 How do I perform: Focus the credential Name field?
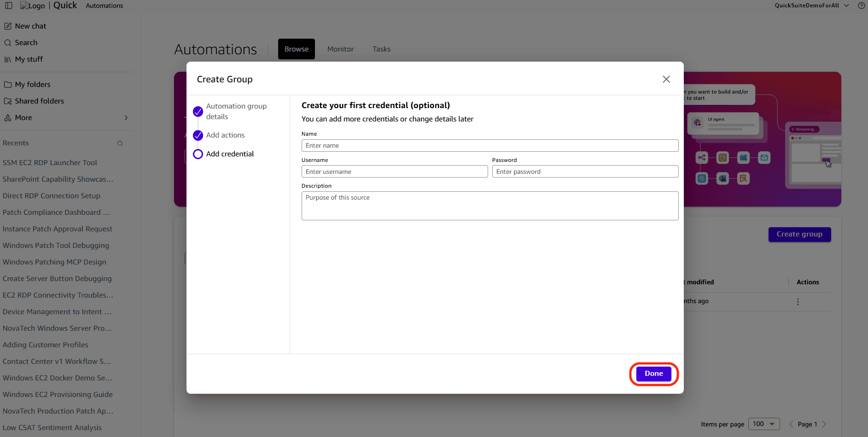(x=490, y=146)
